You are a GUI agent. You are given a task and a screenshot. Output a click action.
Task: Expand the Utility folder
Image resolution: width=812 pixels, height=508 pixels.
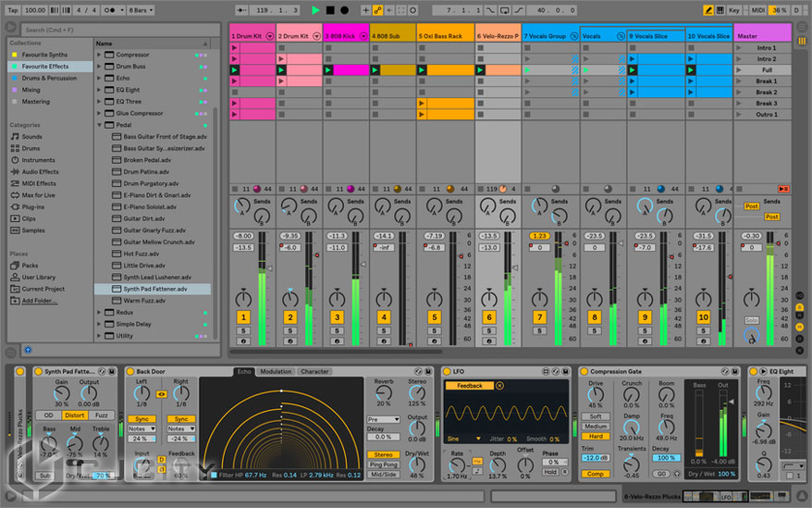click(99, 336)
